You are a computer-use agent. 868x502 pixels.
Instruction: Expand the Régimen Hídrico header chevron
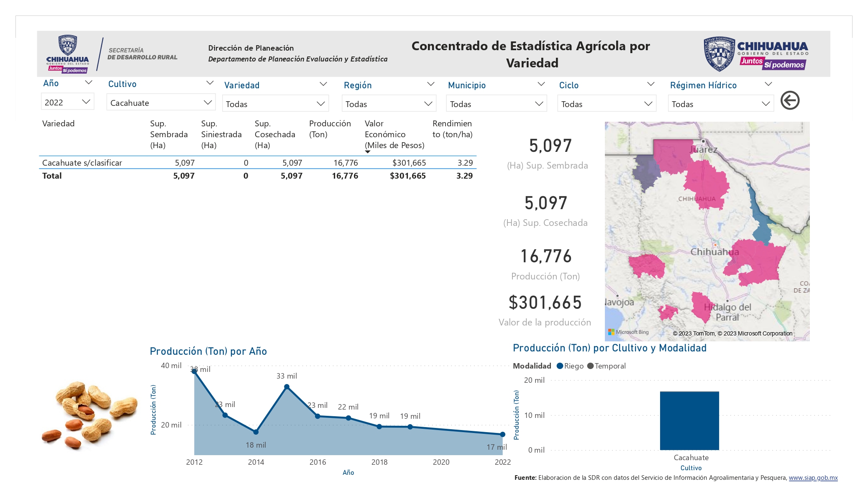tap(768, 84)
